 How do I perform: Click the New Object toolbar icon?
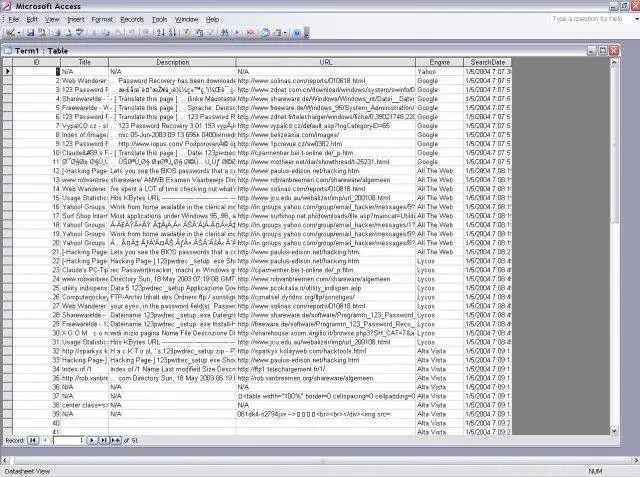pyautogui.click(x=278, y=33)
